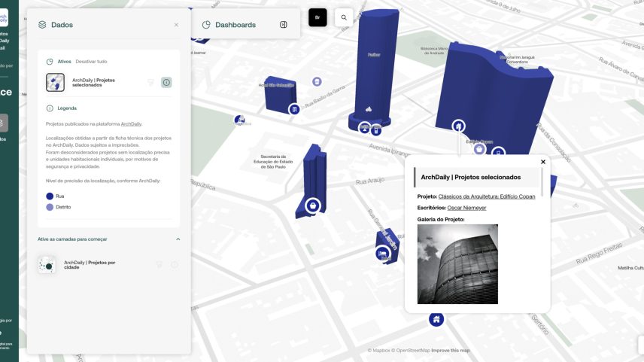Click the phone marker at the tower base

(376, 131)
